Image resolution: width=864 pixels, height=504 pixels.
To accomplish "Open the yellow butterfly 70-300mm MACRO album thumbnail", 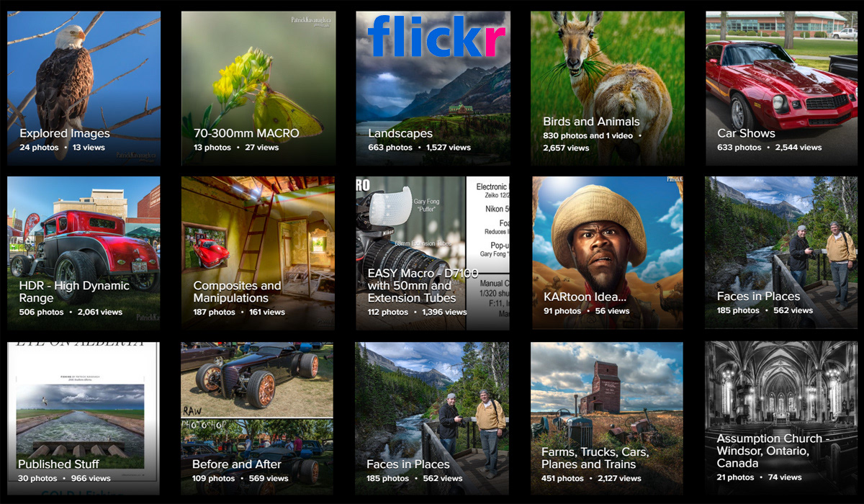I will click(258, 88).
